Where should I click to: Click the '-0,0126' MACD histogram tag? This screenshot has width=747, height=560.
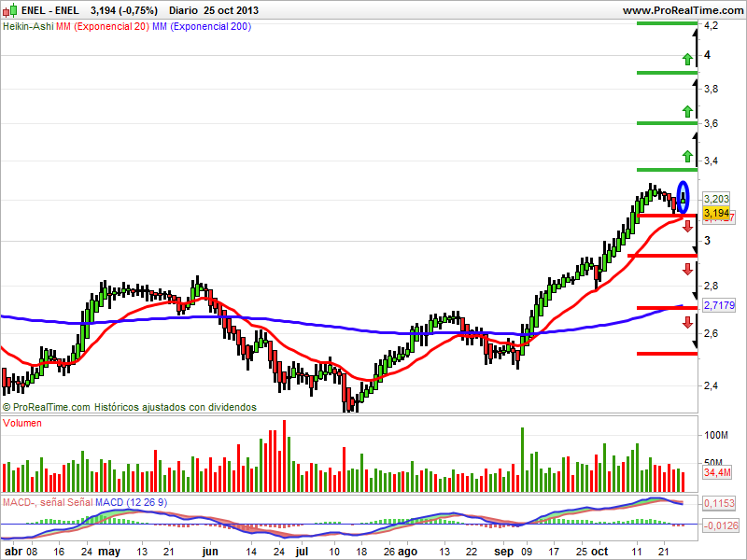click(x=720, y=525)
